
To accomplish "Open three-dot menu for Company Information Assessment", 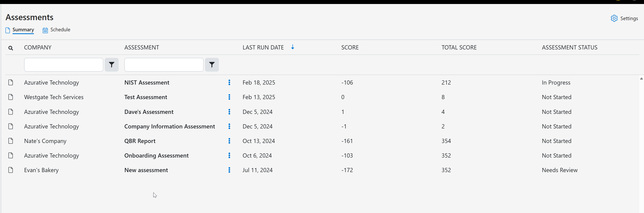I will 229,126.
